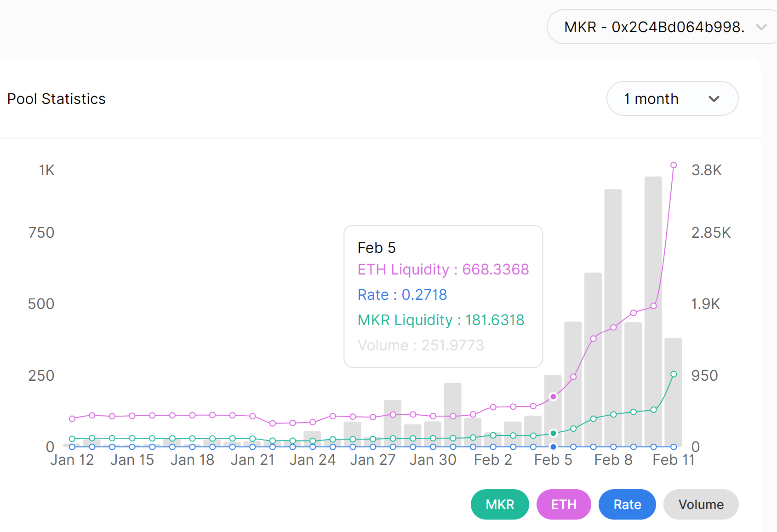Click the highlighted ETH point on Feb 5
Screen dimensions: 777x532
(x=554, y=396)
